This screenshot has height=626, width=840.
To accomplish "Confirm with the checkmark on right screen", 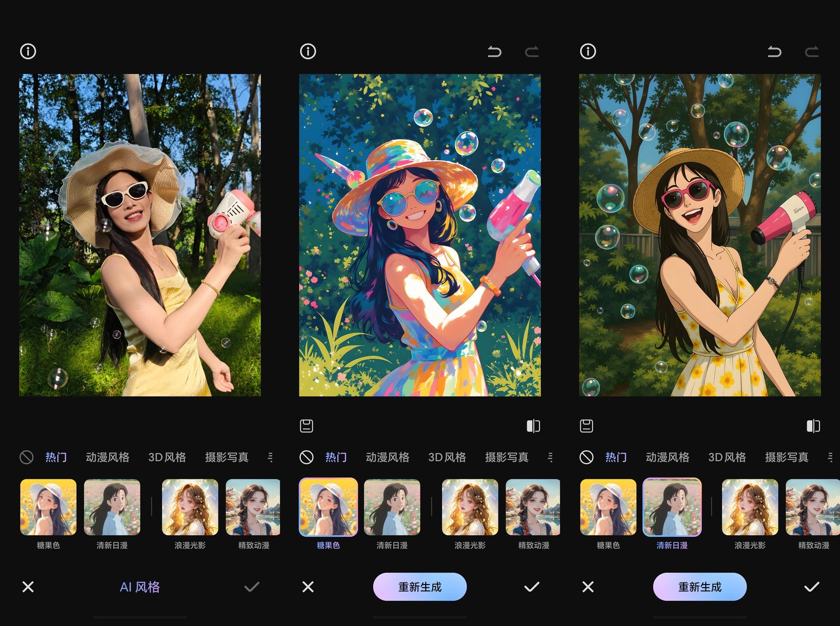I will tap(812, 587).
